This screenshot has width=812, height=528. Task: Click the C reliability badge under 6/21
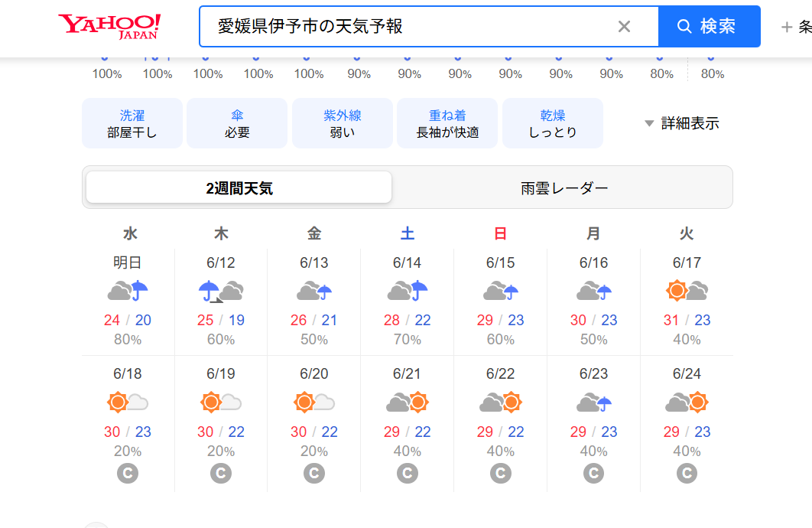click(407, 473)
